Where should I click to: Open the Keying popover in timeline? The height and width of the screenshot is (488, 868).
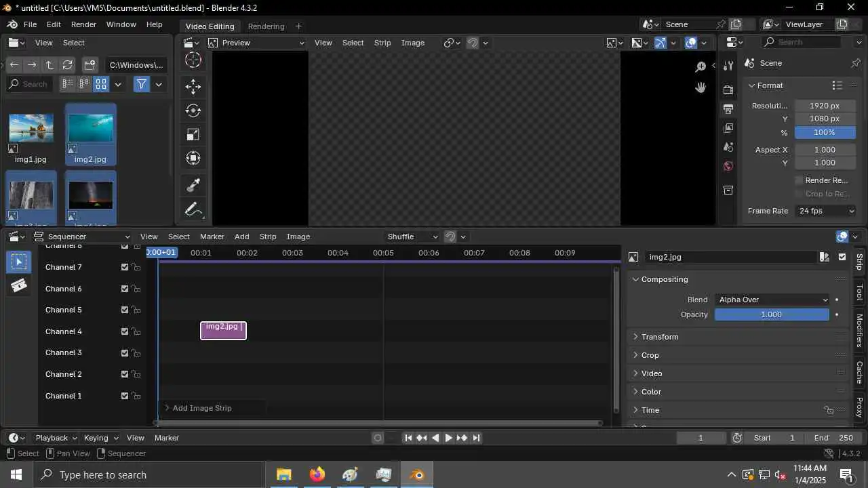pos(101,438)
